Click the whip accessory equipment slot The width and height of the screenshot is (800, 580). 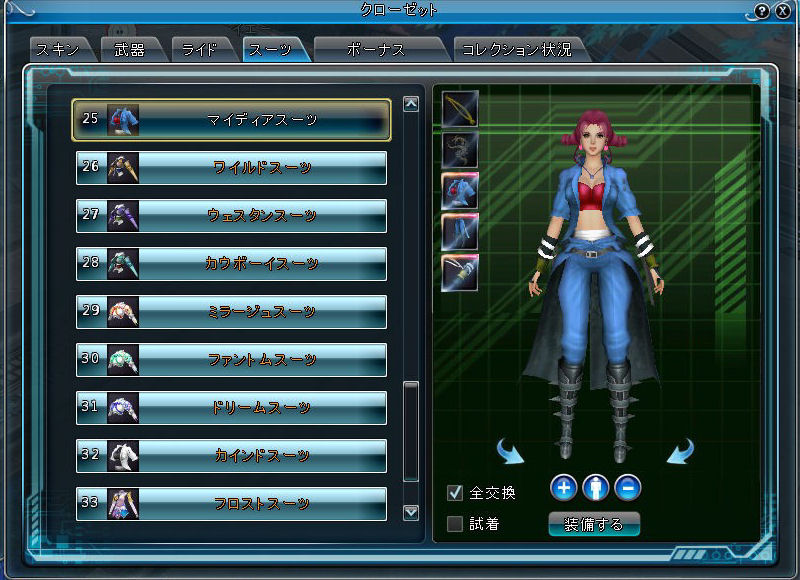[460, 273]
